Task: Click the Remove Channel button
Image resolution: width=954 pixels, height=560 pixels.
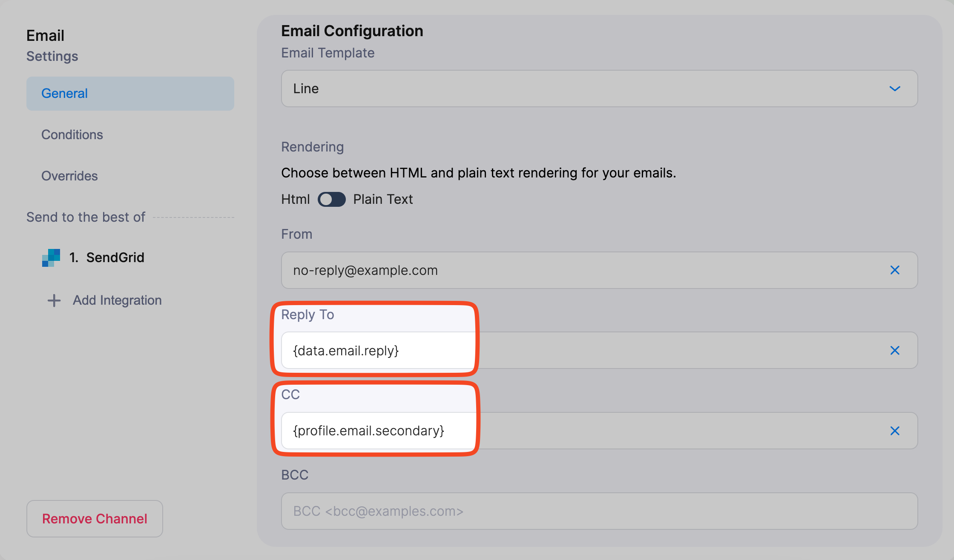Action: (94, 518)
